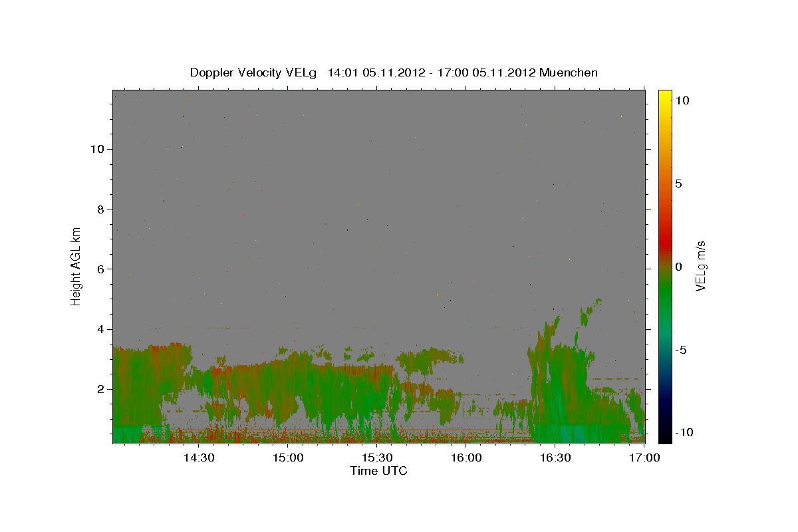798x532 pixels.
Task: Click the colorbar tick label -5
Action: point(681,350)
